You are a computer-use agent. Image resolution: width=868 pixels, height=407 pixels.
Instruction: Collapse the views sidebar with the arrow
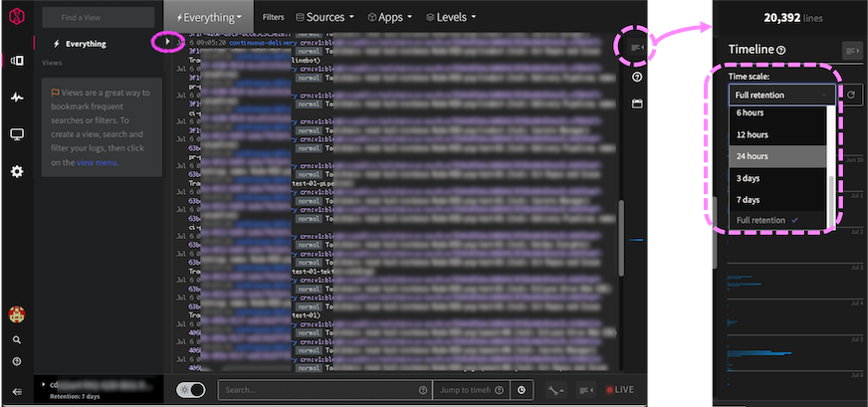click(167, 41)
